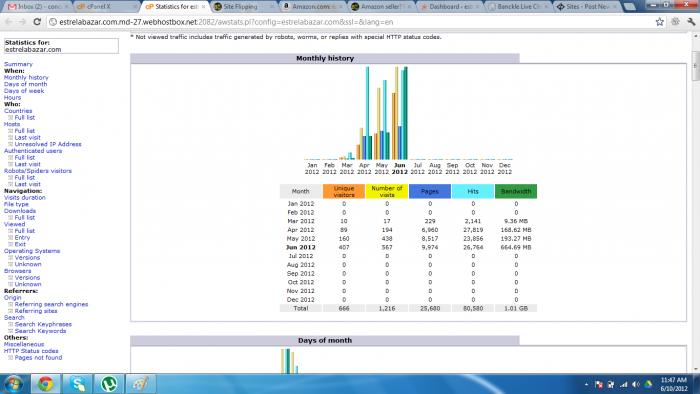Click the Windows Start orb

point(13,384)
